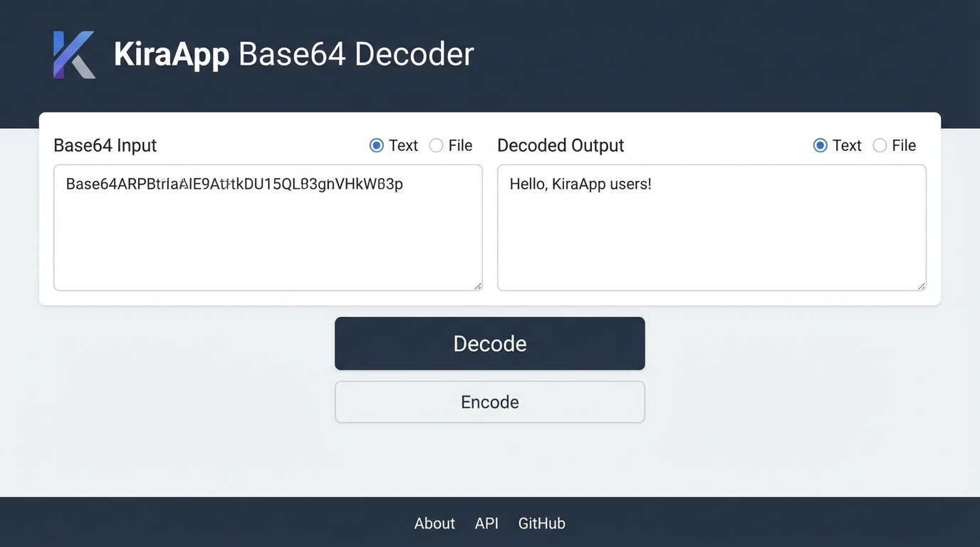Visit the GitHub link
Viewport: 980px width, 547px height.
click(x=541, y=523)
